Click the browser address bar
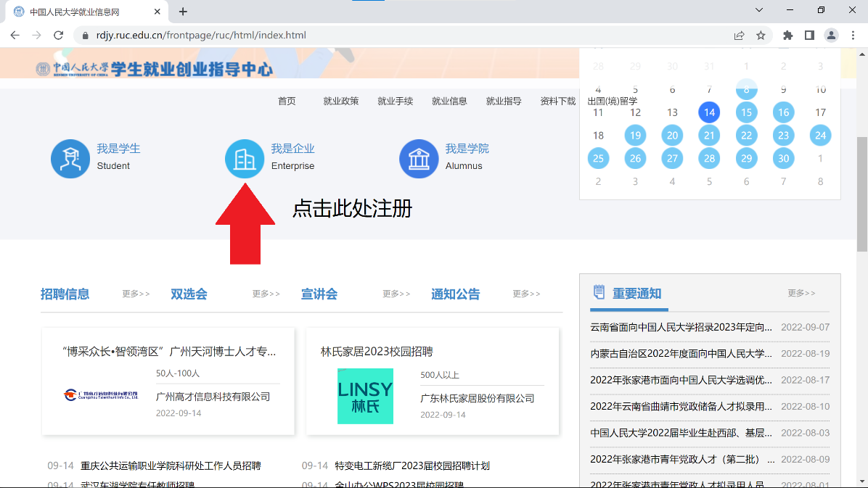Screen dimensions: 868x488 point(406,35)
